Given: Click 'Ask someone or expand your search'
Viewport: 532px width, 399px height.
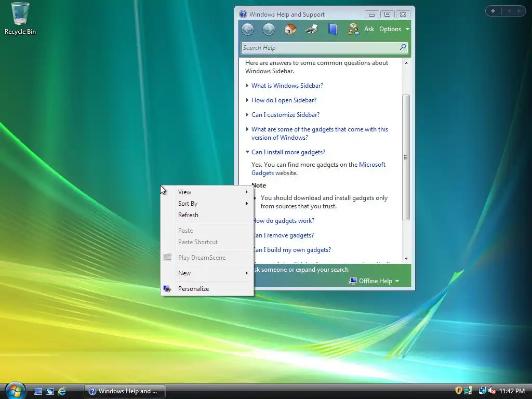Looking at the screenshot, I should 301,270.
